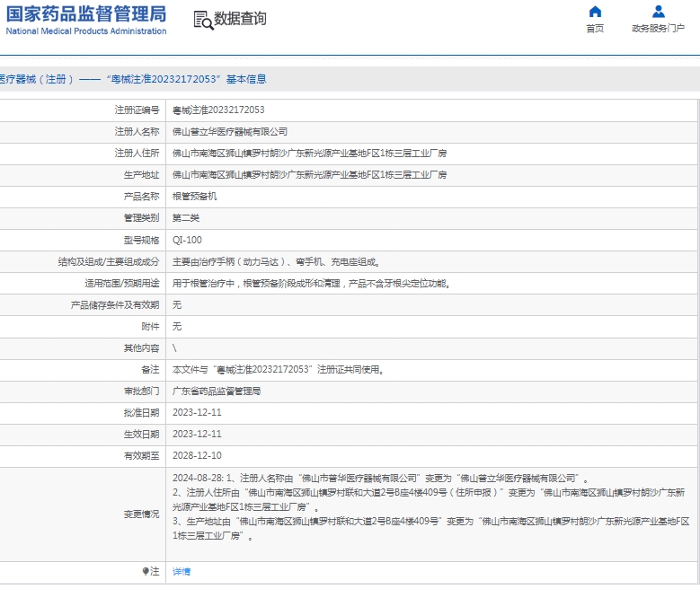The image size is (700, 589).
Task: Click approval department 广东省药品监督管理局
Action: 217,391
